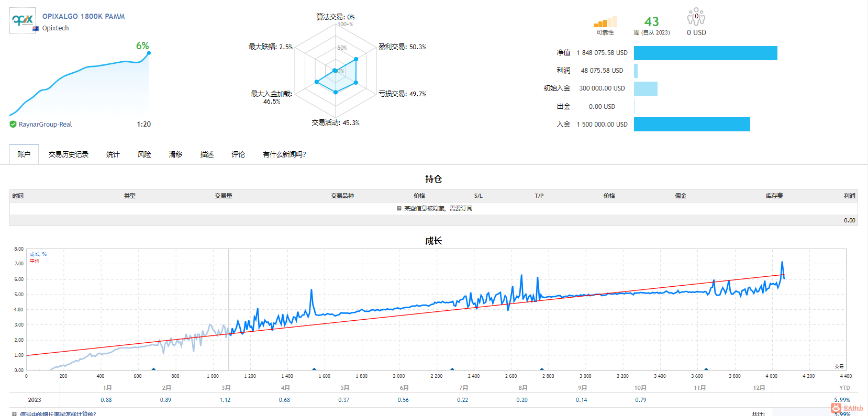Viewport: 868px width, 416px height.
Task: Click the 2023 year row label
Action: 35,400
